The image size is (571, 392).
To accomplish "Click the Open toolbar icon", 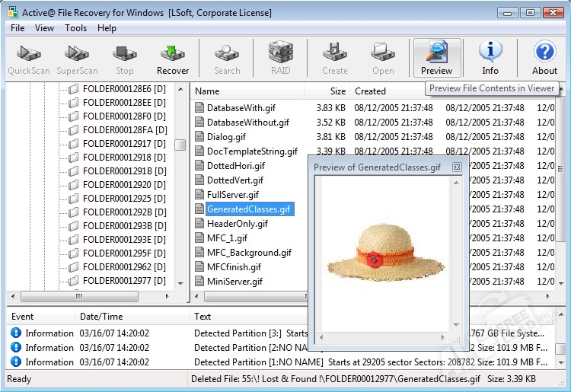I will coord(383,58).
